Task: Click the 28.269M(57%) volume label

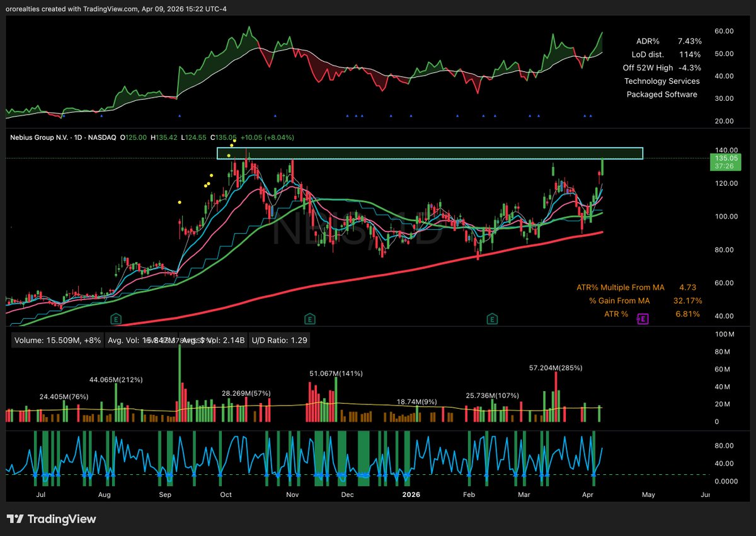Action: point(246,393)
